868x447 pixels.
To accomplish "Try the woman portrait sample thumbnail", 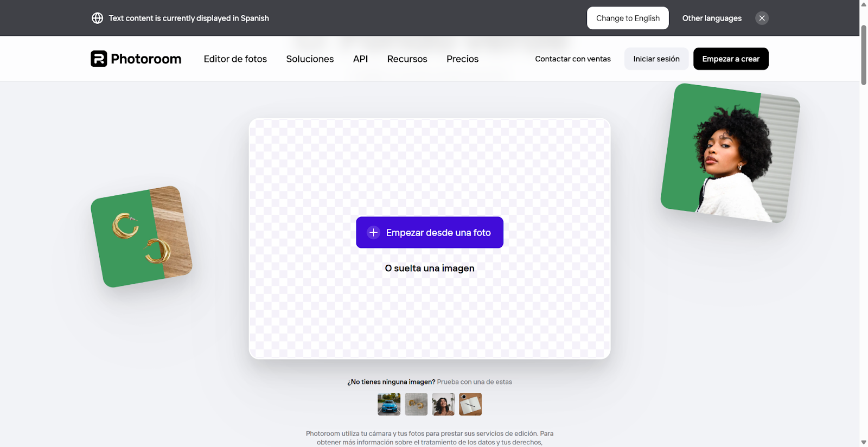I will pyautogui.click(x=443, y=404).
